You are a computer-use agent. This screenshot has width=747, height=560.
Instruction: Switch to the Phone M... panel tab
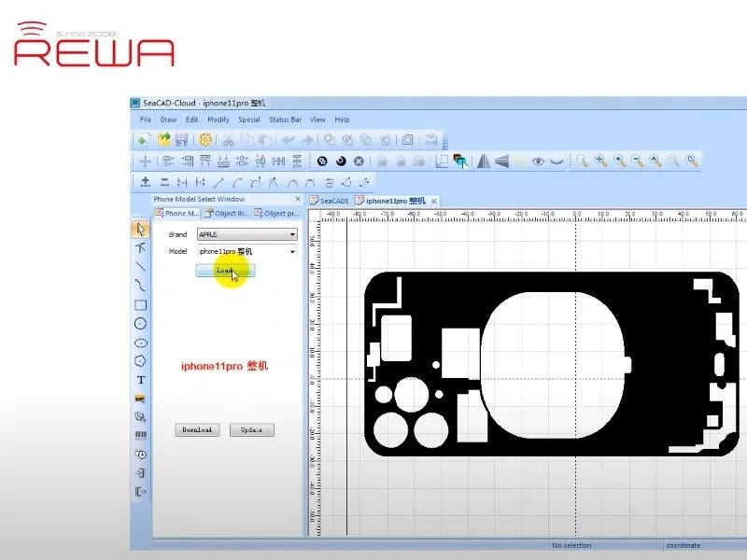point(176,214)
